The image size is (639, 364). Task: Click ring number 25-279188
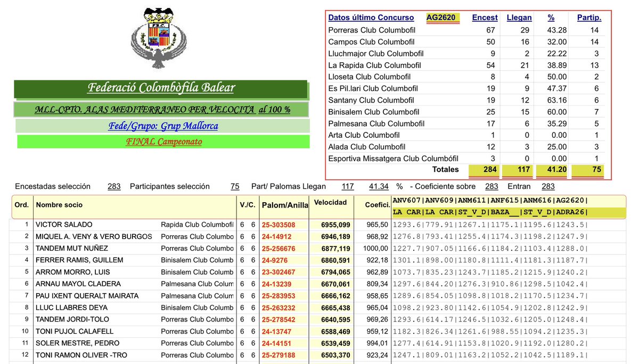[278, 354]
